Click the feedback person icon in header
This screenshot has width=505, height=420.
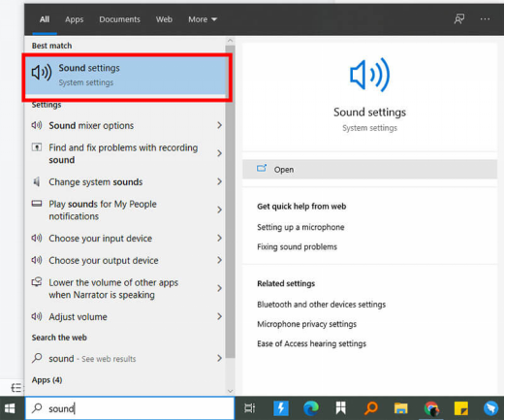(458, 19)
